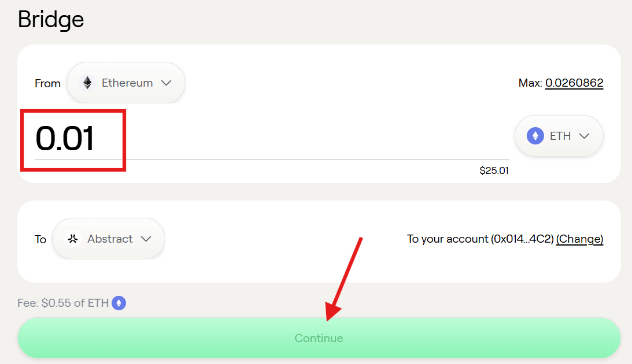Click the From label

pos(47,83)
